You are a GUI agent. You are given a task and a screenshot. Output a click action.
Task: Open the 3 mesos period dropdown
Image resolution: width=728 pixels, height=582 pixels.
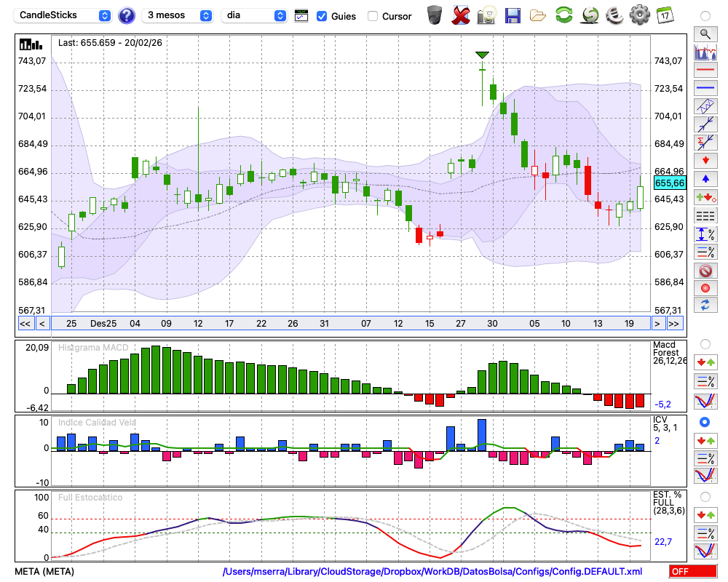(178, 15)
